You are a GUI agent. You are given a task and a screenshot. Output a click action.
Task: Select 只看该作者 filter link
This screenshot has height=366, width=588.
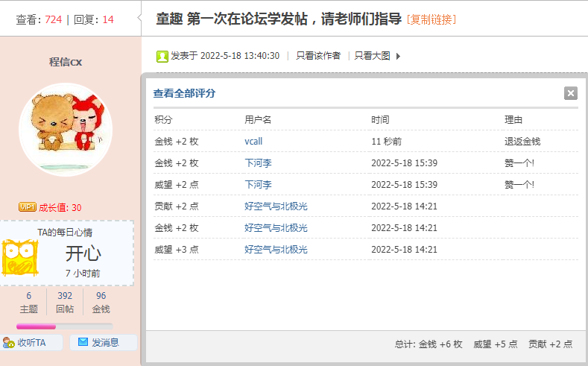coord(318,56)
